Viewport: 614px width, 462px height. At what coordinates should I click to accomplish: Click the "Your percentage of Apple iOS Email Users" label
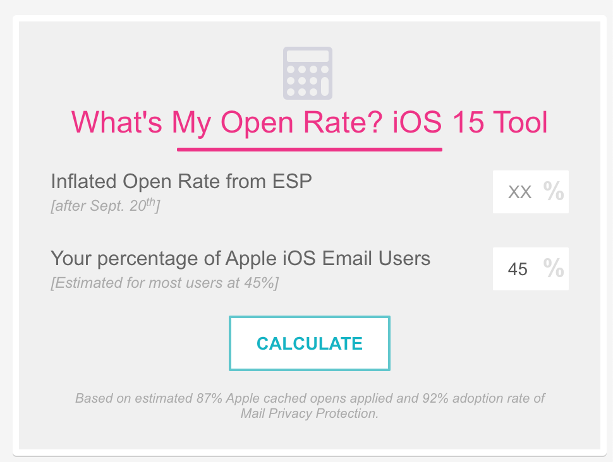pos(240,259)
